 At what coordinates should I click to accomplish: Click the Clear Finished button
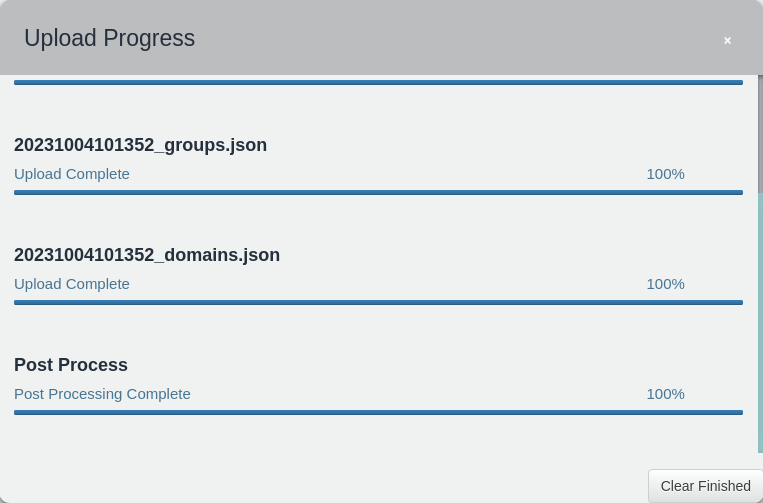point(705,486)
